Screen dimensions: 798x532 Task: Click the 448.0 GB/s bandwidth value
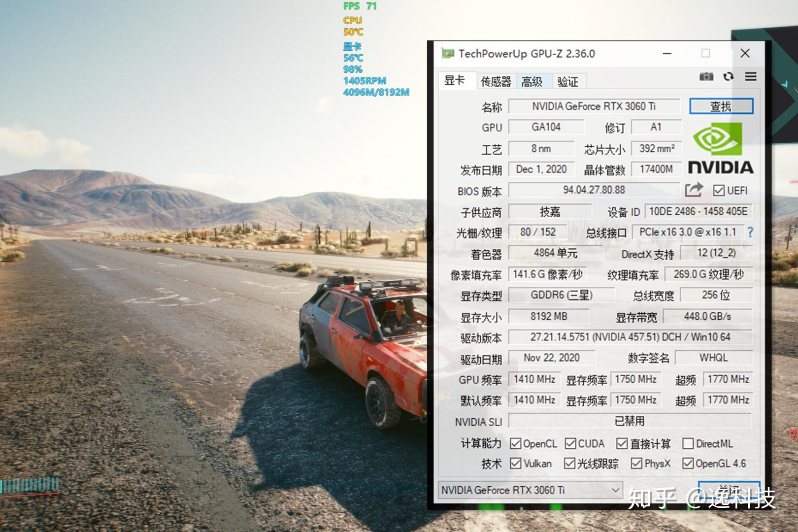(708, 316)
